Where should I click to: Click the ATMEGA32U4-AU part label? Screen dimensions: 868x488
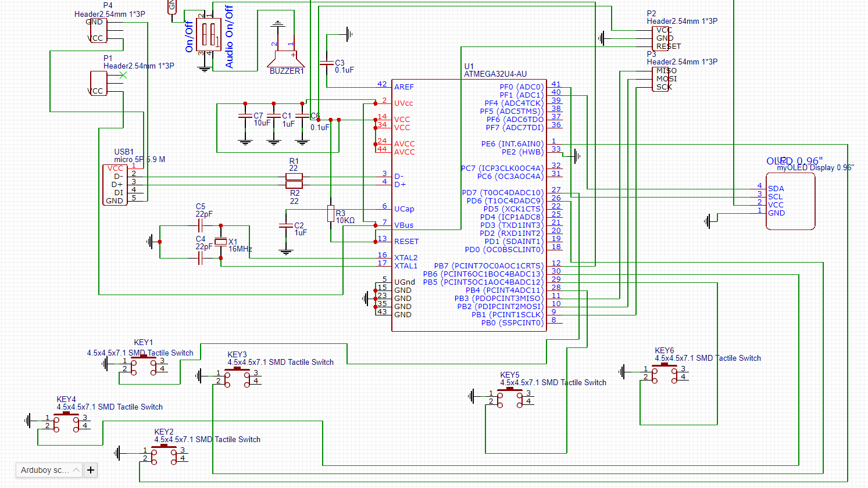(495, 74)
